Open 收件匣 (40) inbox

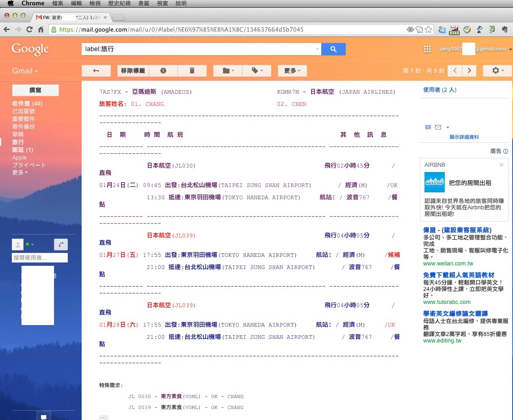(x=27, y=103)
